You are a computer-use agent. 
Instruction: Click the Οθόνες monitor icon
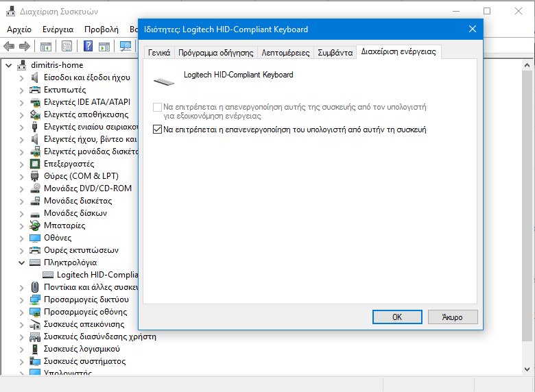(36, 238)
